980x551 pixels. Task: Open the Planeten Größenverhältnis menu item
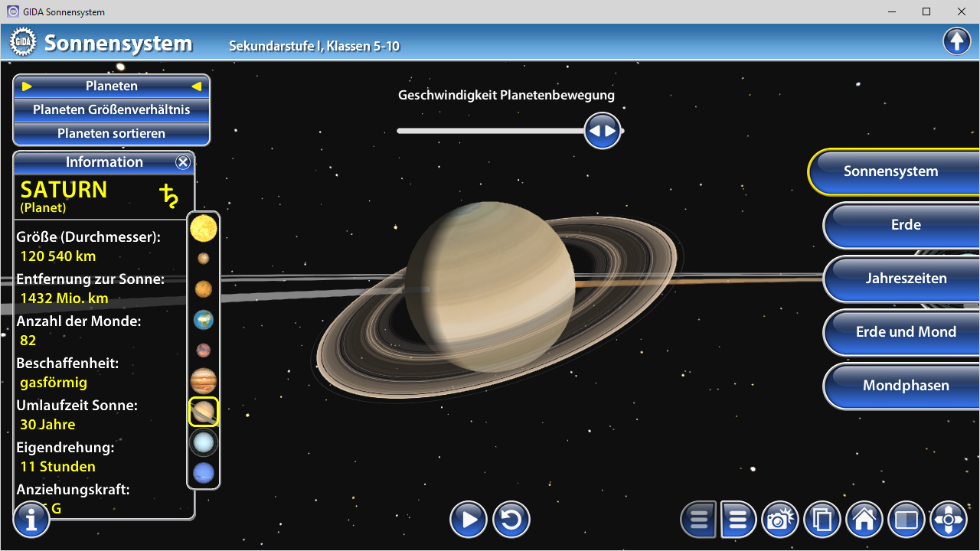point(112,109)
